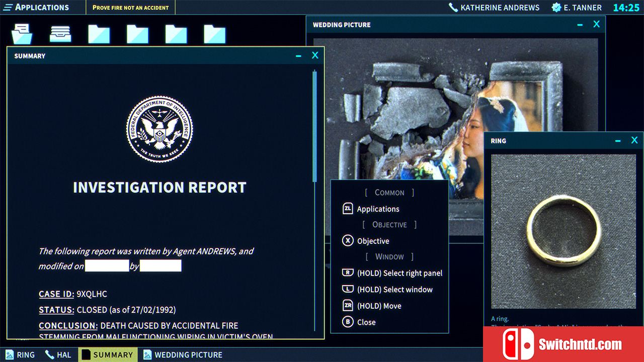Viewport: 644px width, 362px height.
Task: Switch to the SUMMARY taskbar item
Action: click(108, 354)
